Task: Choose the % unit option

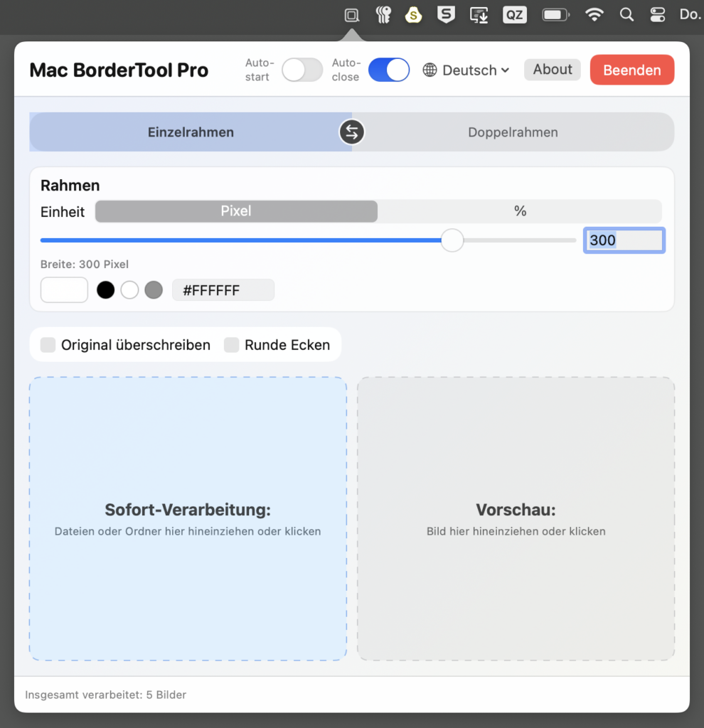Action: 520,211
